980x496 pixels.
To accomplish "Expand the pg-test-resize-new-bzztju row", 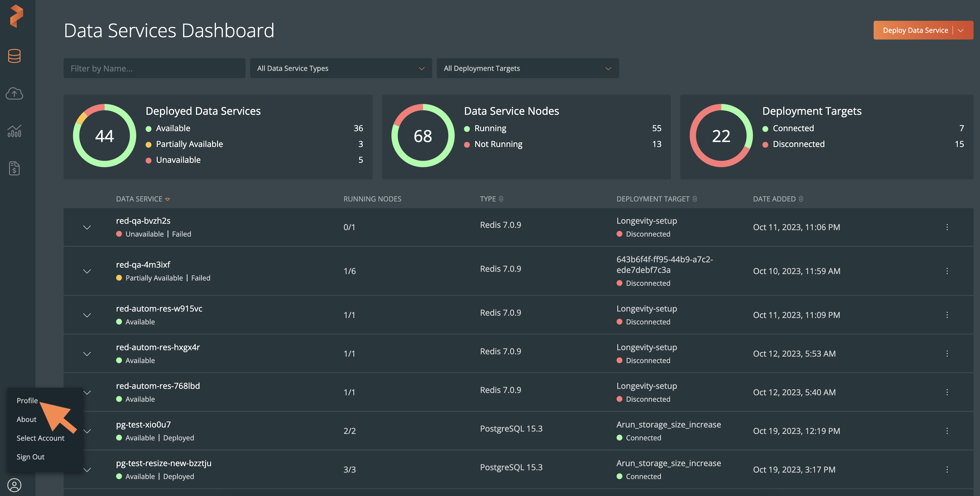I will pos(87,470).
